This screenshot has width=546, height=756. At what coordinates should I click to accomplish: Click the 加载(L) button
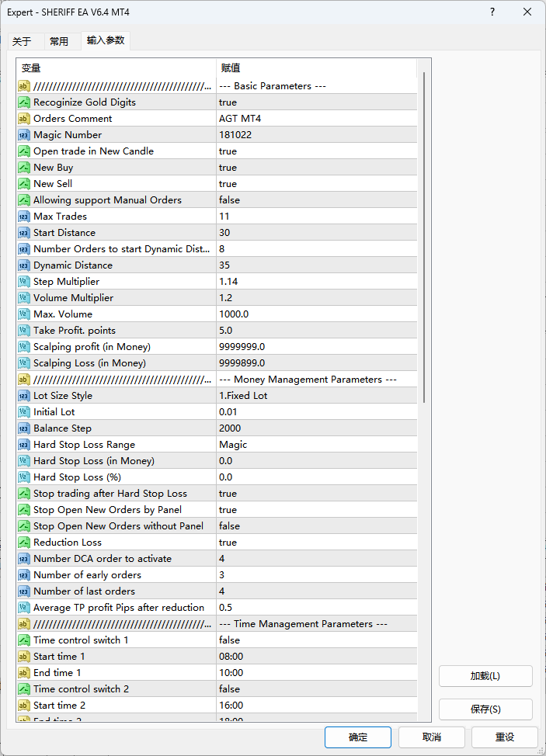click(x=485, y=676)
